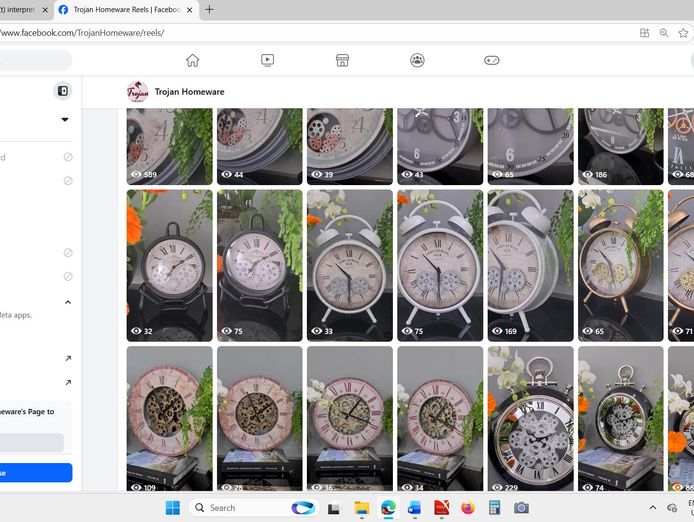Click the blue button at sidebar bottom
The image size is (694, 522).
pos(36,473)
